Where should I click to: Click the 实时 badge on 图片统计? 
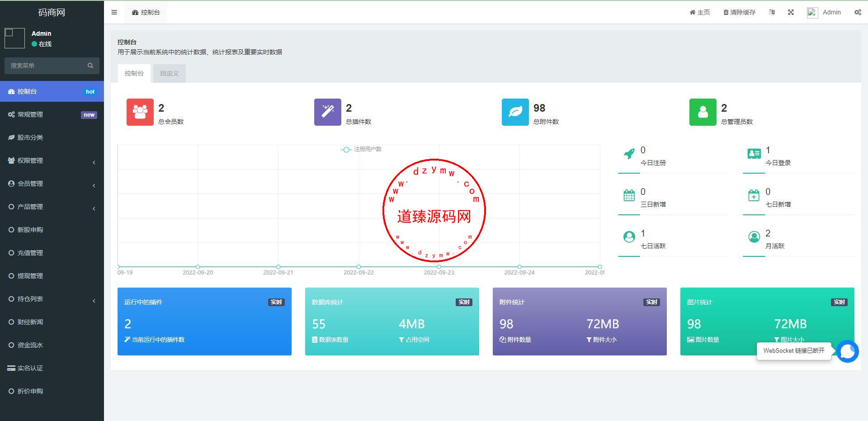[x=839, y=302]
